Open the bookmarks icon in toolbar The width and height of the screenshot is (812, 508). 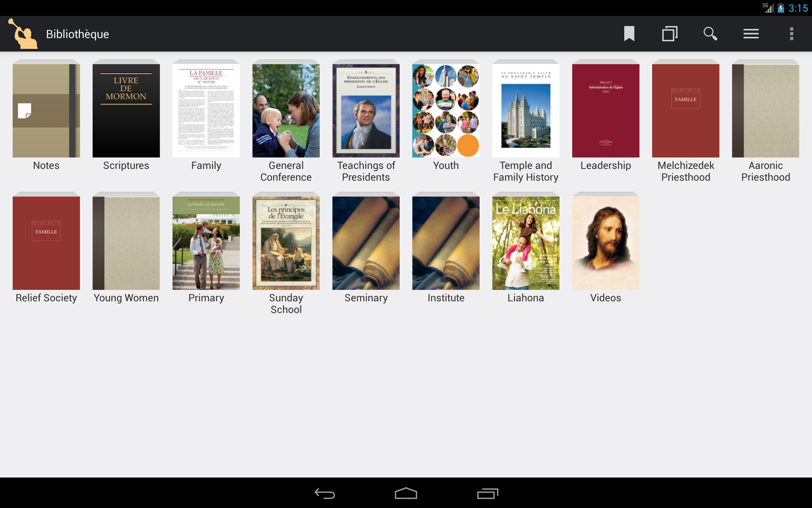coord(629,34)
